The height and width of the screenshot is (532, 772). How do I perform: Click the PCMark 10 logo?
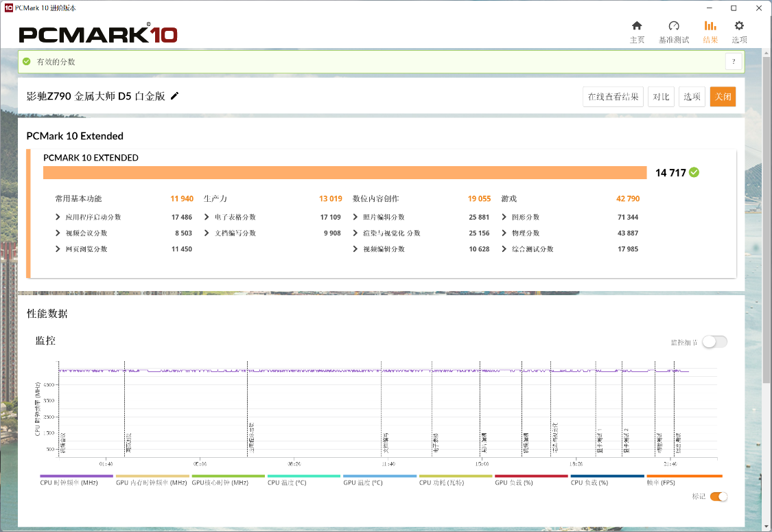click(98, 34)
